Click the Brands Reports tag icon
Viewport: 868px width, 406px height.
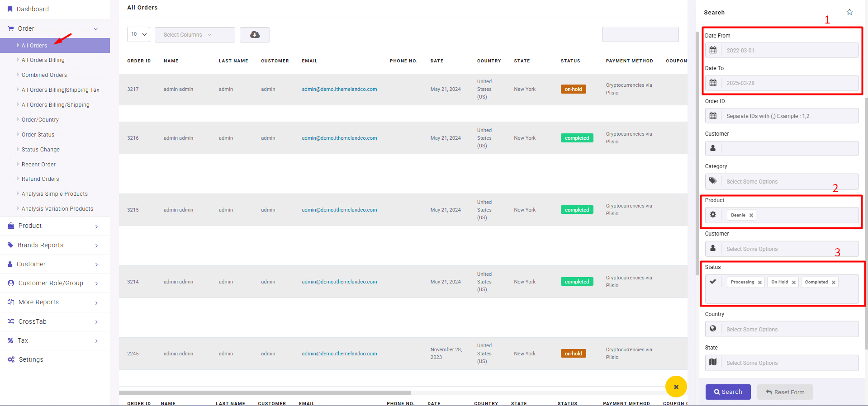click(10, 245)
